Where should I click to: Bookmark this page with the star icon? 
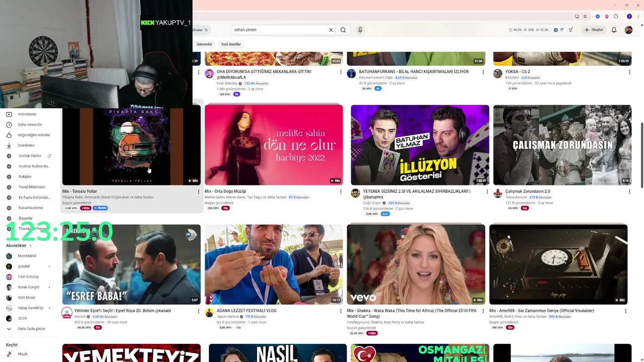[585, 16]
